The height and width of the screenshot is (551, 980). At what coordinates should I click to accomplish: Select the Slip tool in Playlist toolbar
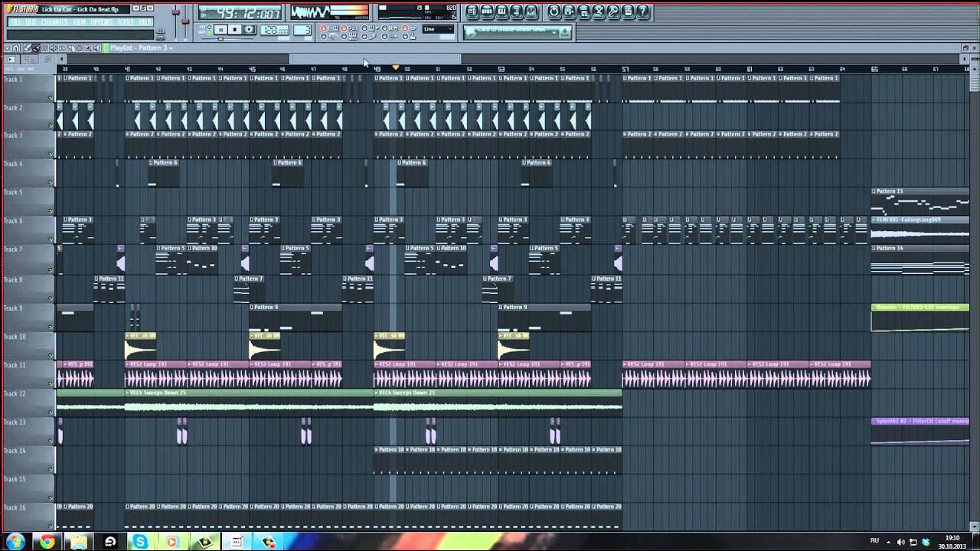[62, 48]
